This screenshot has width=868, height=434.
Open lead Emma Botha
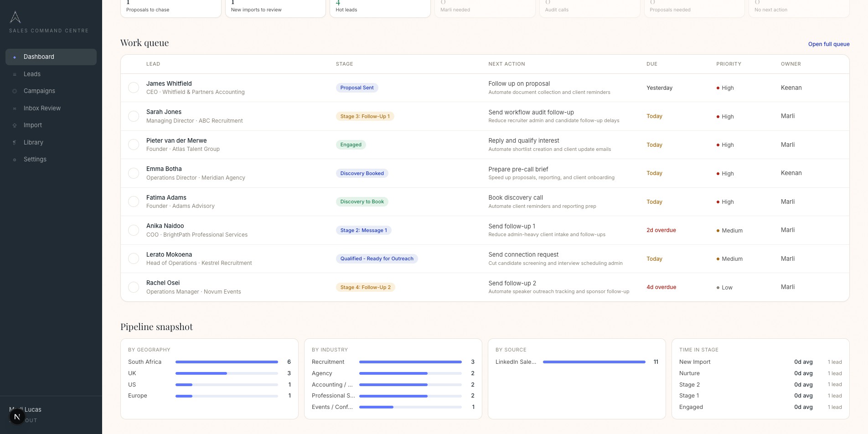(164, 169)
